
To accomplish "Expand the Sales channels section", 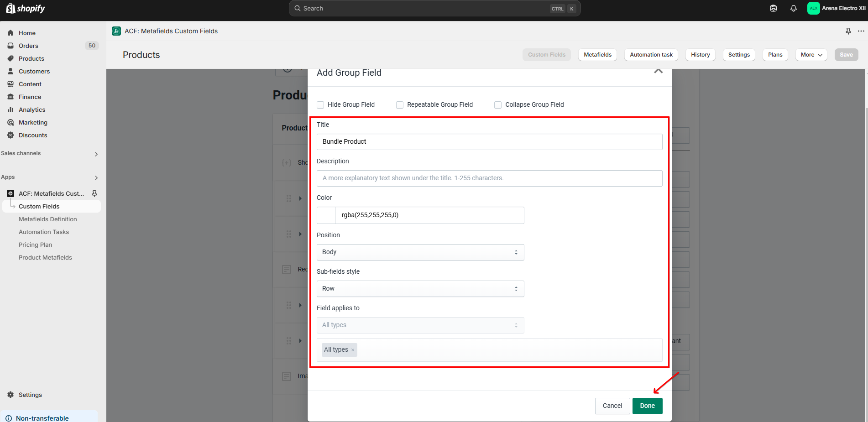I will pos(96,154).
